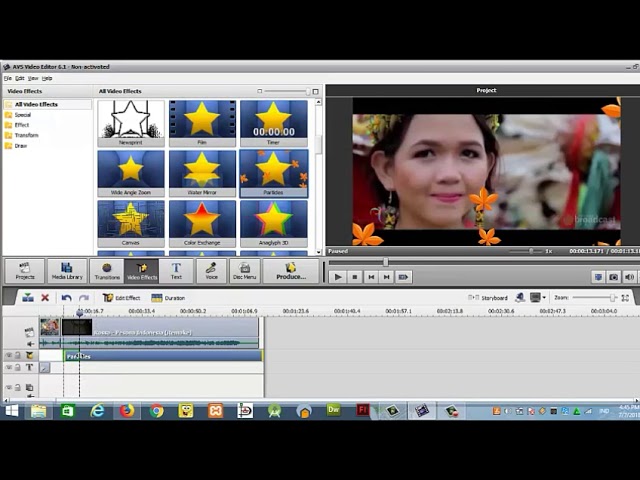Undo the last action
The width and height of the screenshot is (640, 480).
coord(67,298)
